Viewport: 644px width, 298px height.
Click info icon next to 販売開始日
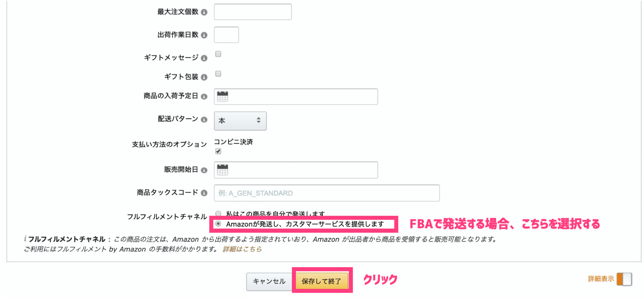click(204, 170)
